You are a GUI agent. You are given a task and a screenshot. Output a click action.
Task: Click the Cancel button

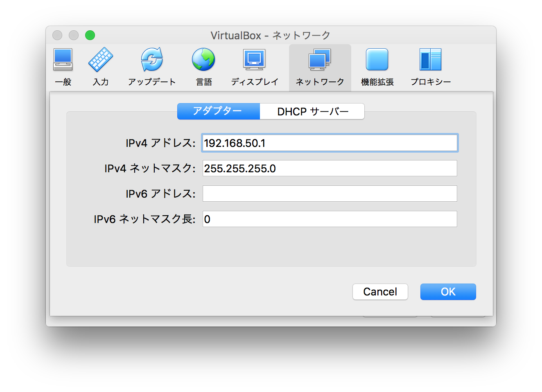click(380, 292)
